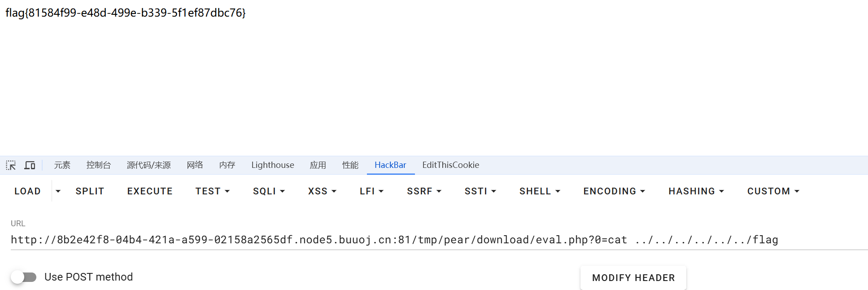The height and width of the screenshot is (290, 868).
Task: Expand the XSS dropdown menu
Action: [x=322, y=191]
